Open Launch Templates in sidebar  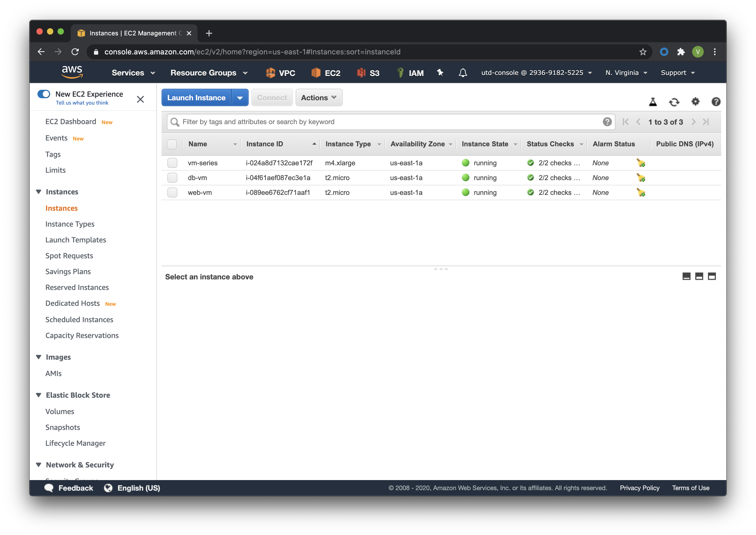coord(76,240)
